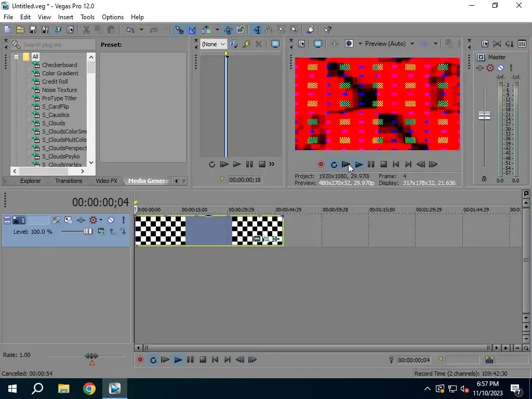The height and width of the screenshot is (399, 532).
Task: Open Video Preview on external monitor icon
Action: 317,44
